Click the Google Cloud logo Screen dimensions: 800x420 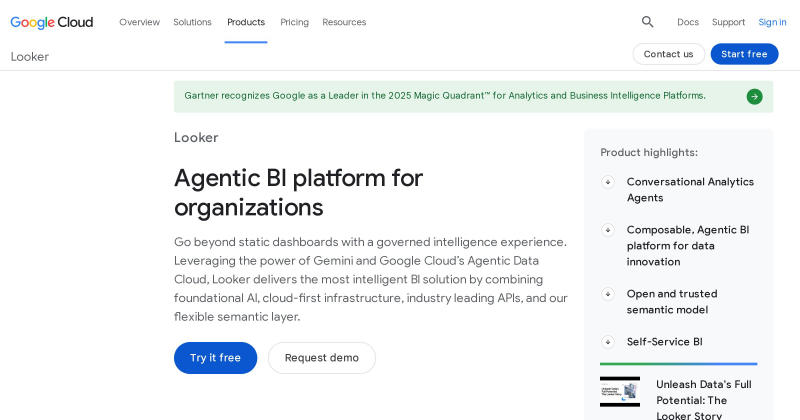pyautogui.click(x=52, y=22)
